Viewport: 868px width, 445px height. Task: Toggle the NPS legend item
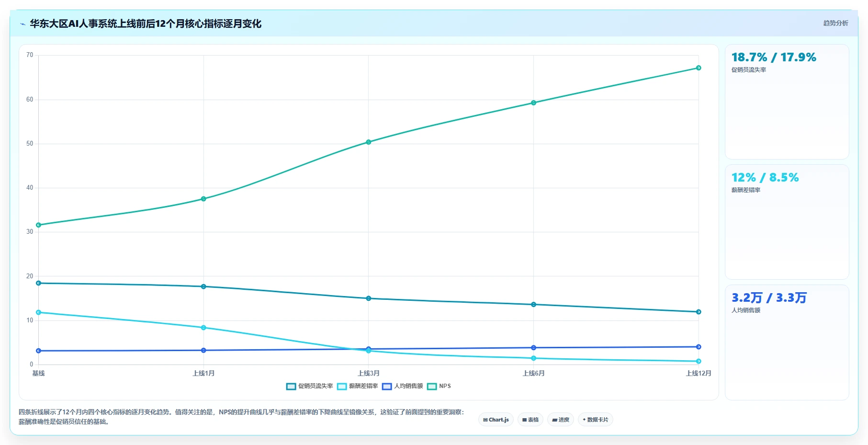point(439,387)
